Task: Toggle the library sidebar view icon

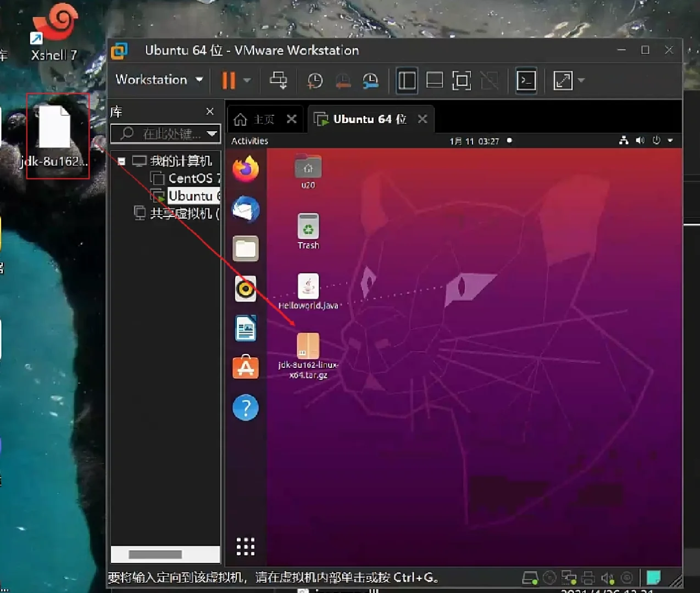Action: coord(407,81)
